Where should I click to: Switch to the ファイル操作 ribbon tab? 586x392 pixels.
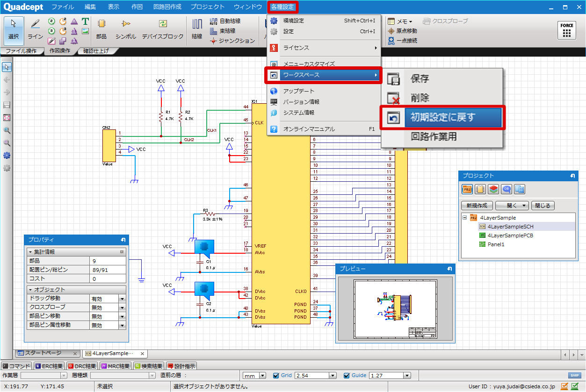(21, 51)
